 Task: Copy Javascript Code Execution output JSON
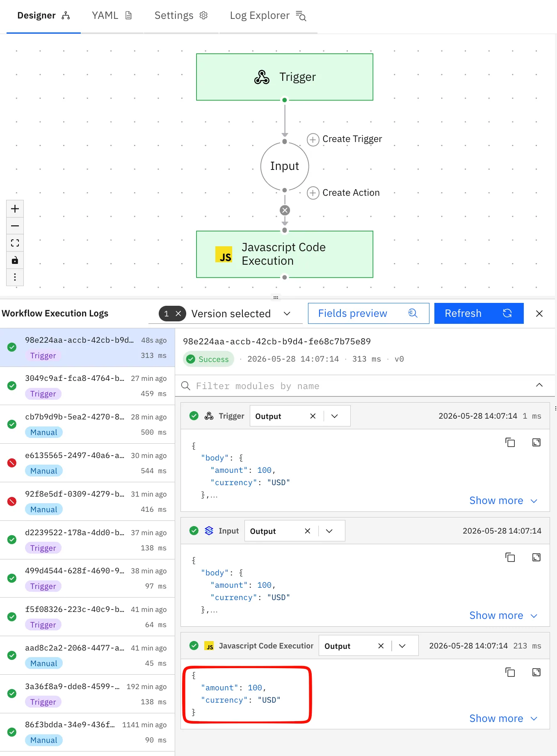coord(510,672)
